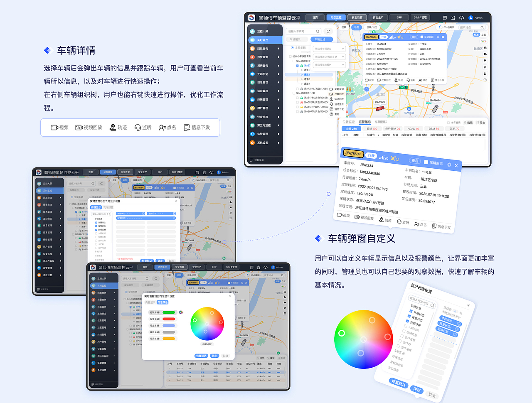Open the 请选择车牌颜色 dropdown
532x403 pixels.
point(329,65)
